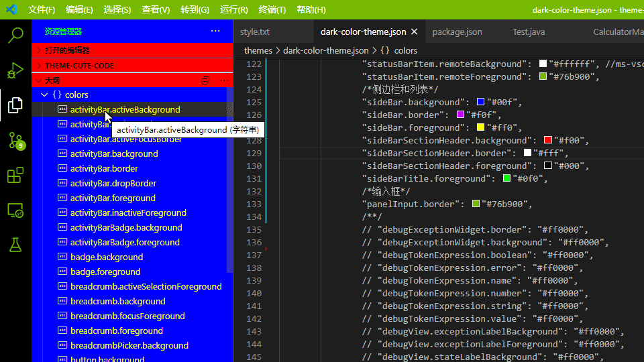Open Source Control with 9 changes badge
644x362 pixels.
click(16, 141)
